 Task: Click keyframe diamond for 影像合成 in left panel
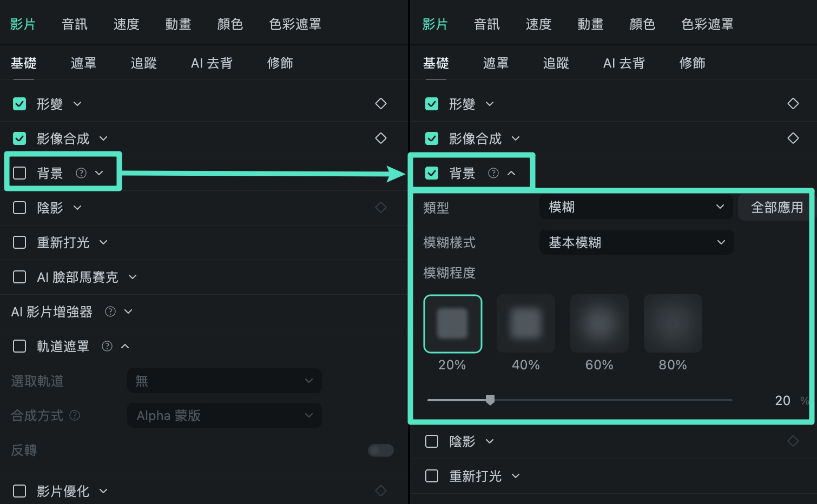pos(381,138)
